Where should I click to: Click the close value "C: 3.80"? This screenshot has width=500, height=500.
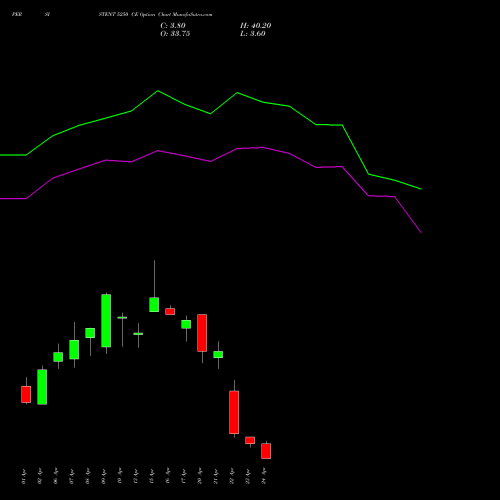173,26
